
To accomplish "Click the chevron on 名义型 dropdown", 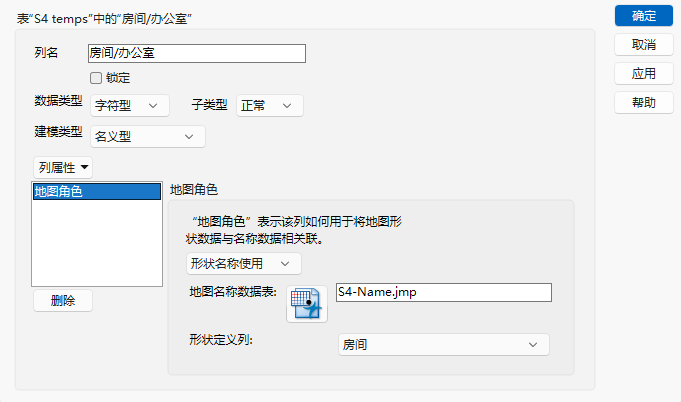I will pos(189,137).
